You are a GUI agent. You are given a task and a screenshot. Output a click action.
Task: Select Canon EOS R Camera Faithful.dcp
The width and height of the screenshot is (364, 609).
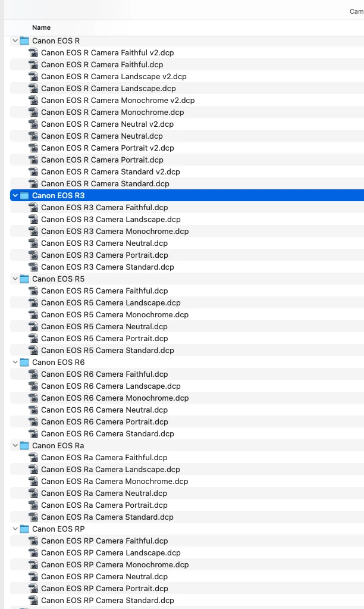pyautogui.click(x=102, y=64)
